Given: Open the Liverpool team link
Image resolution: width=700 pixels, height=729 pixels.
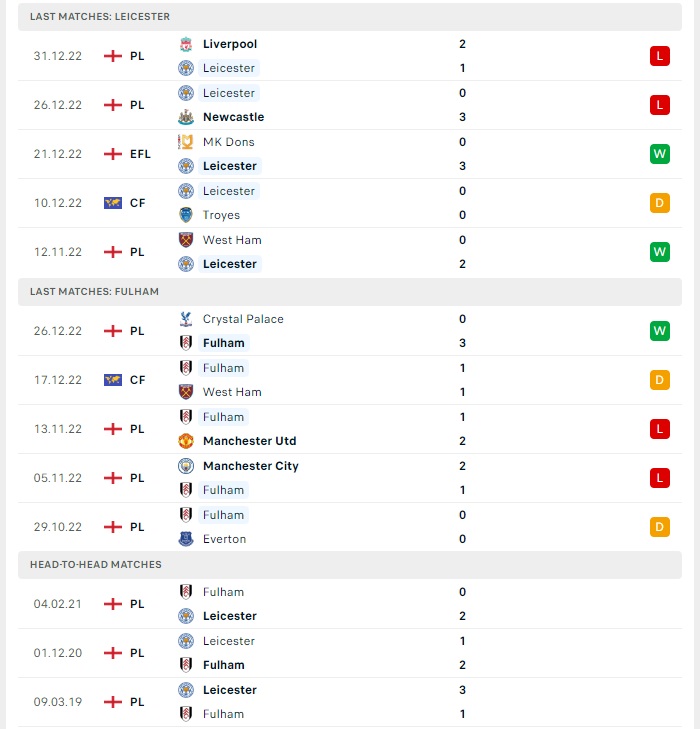Looking at the screenshot, I should click(230, 44).
